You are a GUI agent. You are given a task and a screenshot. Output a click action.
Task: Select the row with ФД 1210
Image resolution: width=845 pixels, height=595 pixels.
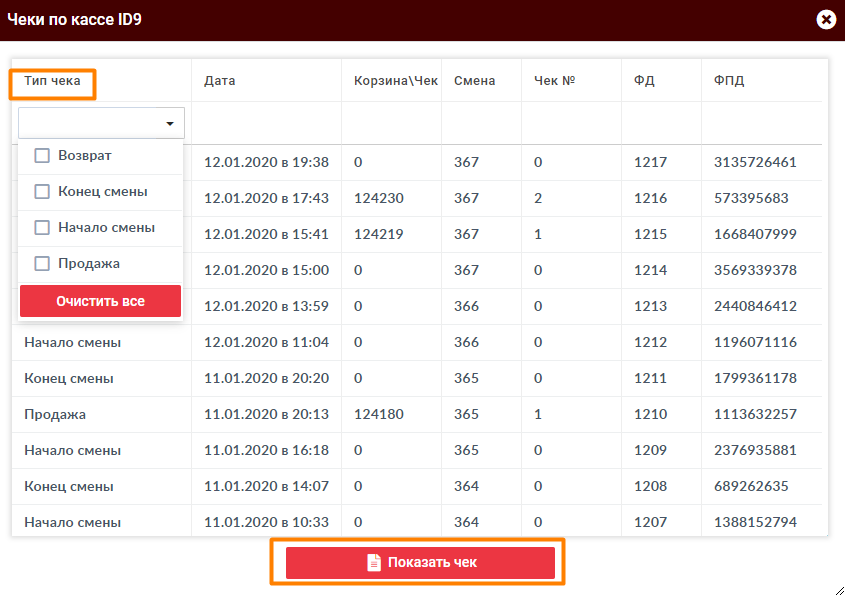[650, 414]
